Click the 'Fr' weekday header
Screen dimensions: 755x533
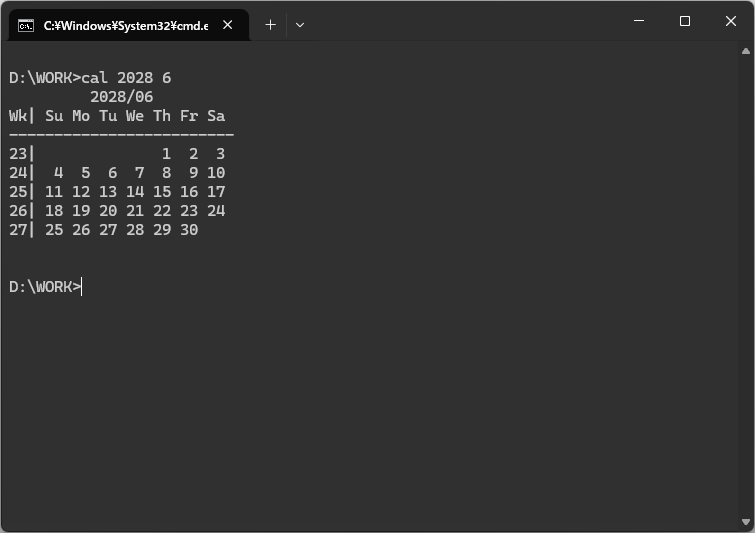pos(189,116)
